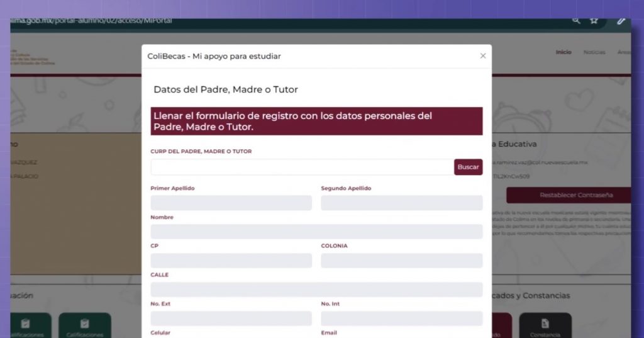Focus the Primer Apellido field
The height and width of the screenshot is (338, 644).
click(x=231, y=203)
